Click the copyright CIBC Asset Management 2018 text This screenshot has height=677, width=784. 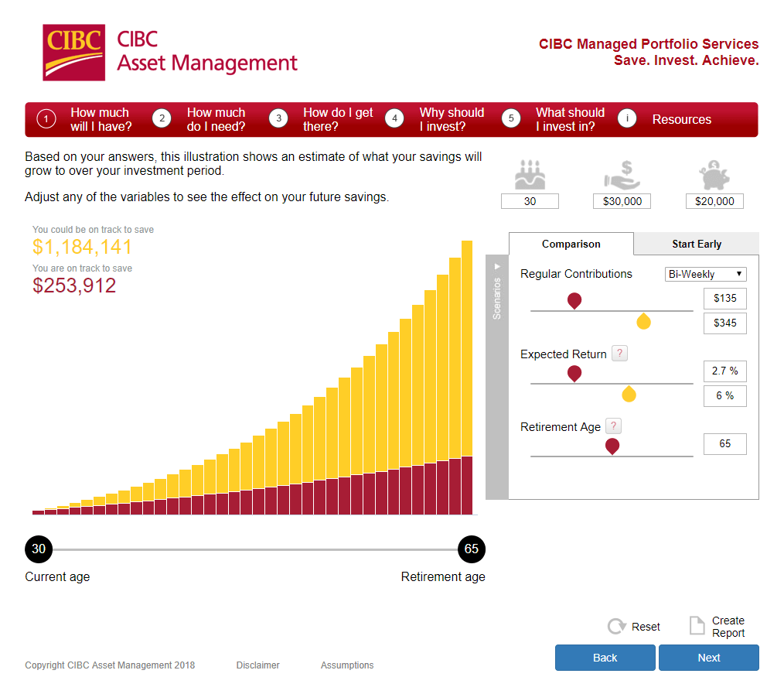point(110,665)
